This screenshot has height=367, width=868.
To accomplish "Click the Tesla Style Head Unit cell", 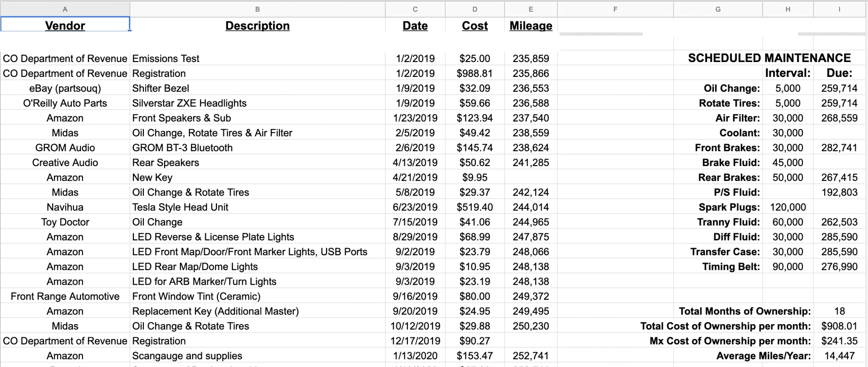I will click(x=180, y=207).
